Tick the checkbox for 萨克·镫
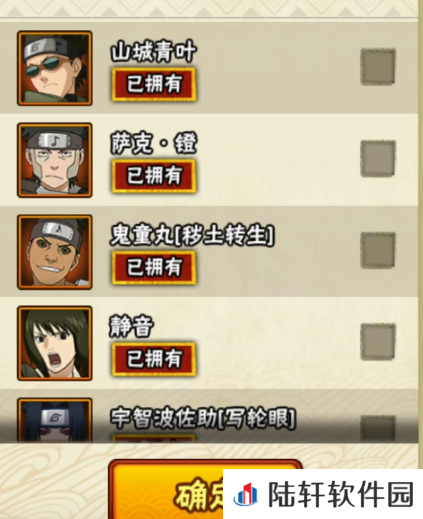Screen dimensions: 423x519 point(378,159)
